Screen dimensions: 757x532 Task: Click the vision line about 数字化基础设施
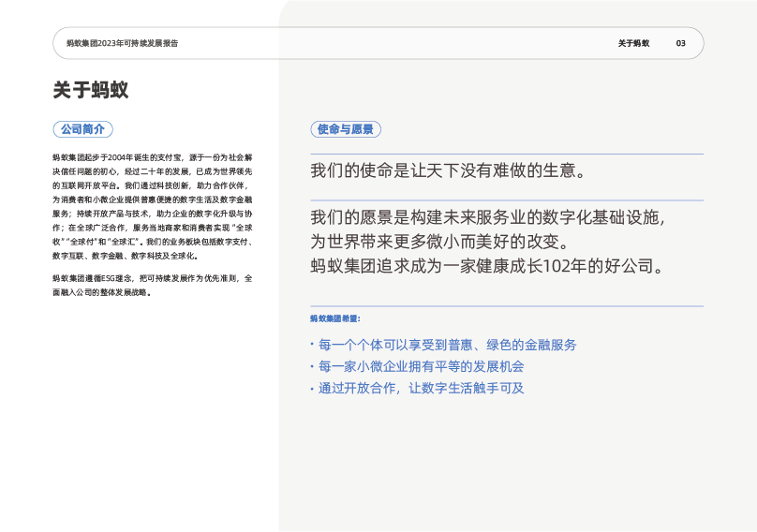pos(488,217)
